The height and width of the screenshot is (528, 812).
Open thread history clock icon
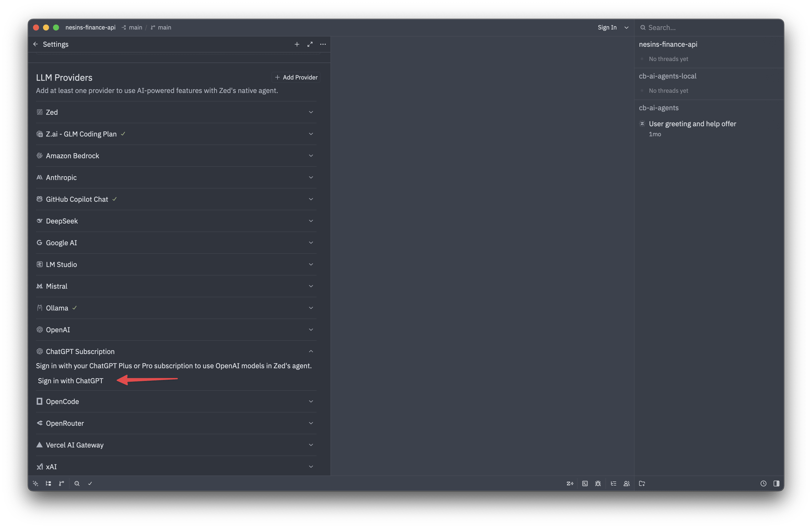(763, 483)
